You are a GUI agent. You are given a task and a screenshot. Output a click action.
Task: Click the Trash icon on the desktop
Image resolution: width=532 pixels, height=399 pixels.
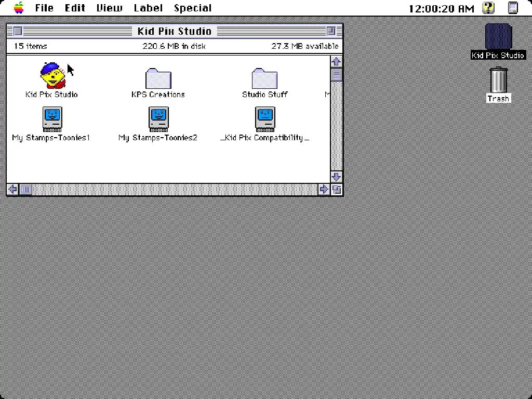(498, 79)
